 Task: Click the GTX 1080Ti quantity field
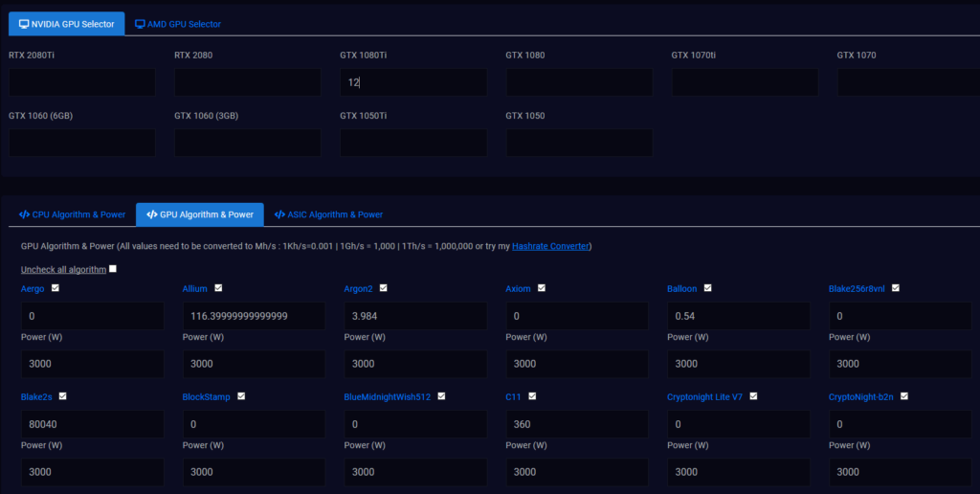tap(413, 82)
